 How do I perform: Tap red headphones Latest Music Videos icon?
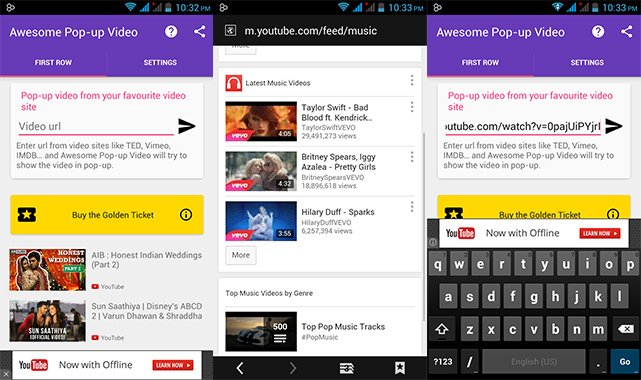click(x=234, y=83)
